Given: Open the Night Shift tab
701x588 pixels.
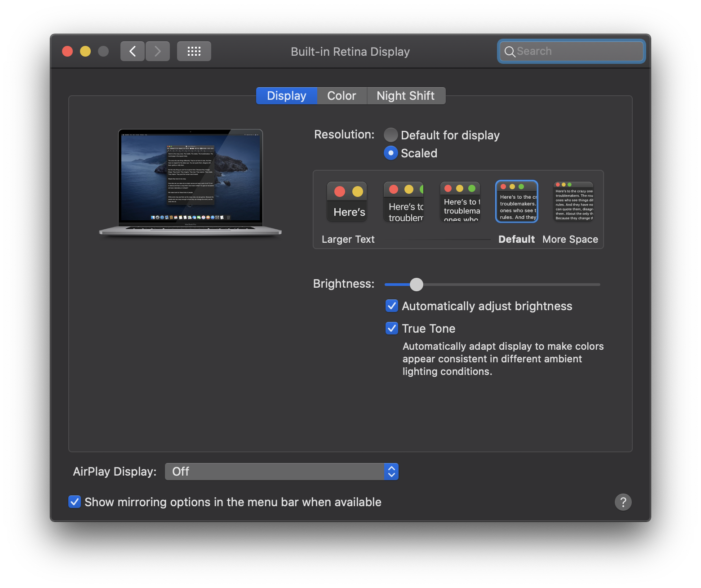Looking at the screenshot, I should click(406, 96).
